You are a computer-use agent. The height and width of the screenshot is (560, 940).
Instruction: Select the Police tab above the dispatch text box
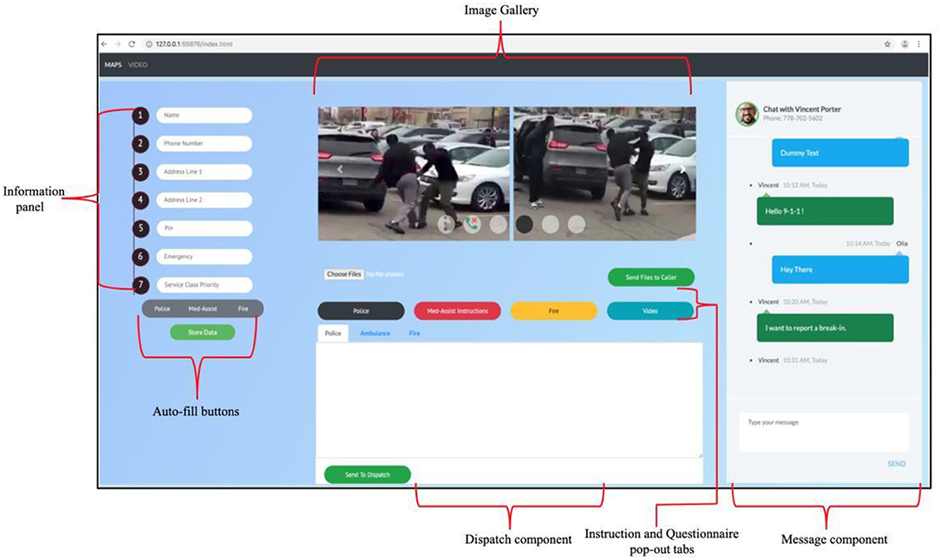(x=333, y=334)
